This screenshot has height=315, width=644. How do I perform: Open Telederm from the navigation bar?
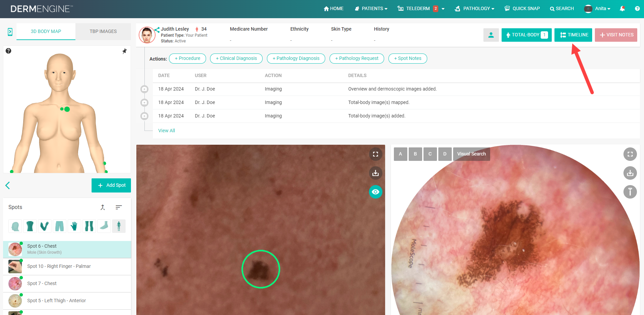click(x=414, y=9)
